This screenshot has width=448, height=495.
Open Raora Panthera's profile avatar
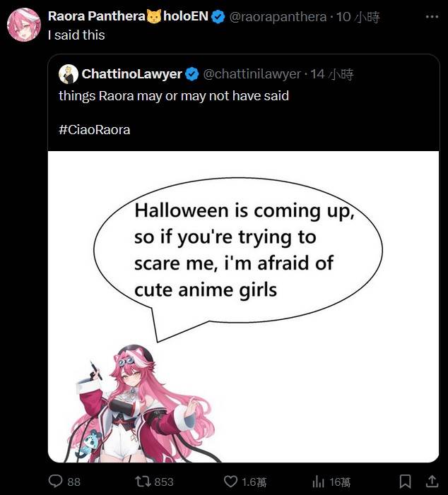(x=24, y=25)
